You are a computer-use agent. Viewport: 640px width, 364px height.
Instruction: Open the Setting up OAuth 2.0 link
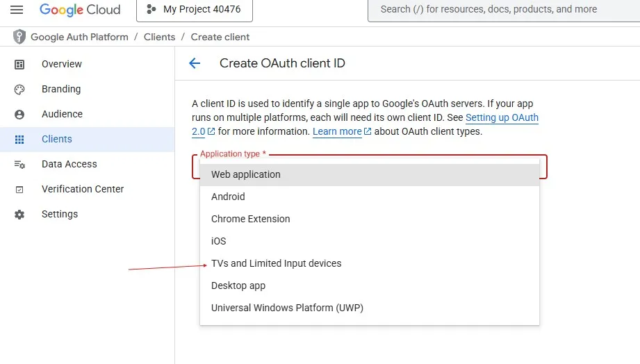tap(502, 117)
